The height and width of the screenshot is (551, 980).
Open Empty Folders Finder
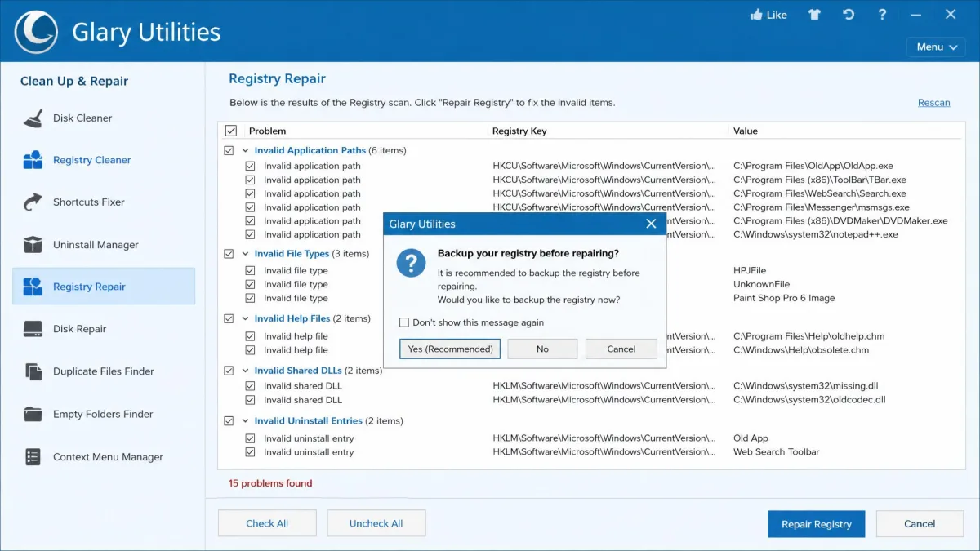click(x=103, y=414)
